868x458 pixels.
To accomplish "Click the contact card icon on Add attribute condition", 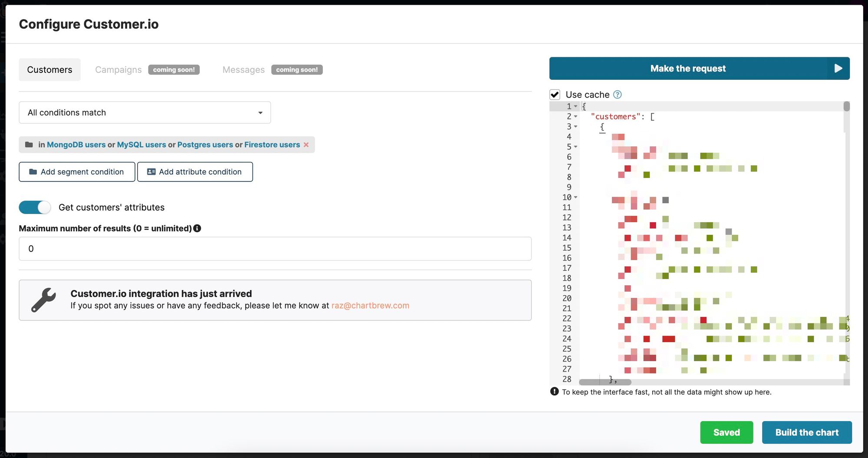I will point(150,171).
